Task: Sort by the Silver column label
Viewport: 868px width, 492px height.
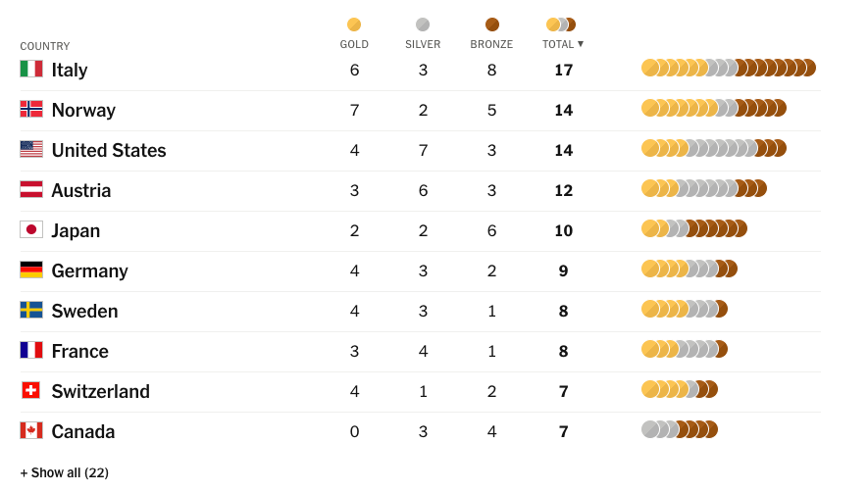Action: pyautogui.click(x=423, y=44)
